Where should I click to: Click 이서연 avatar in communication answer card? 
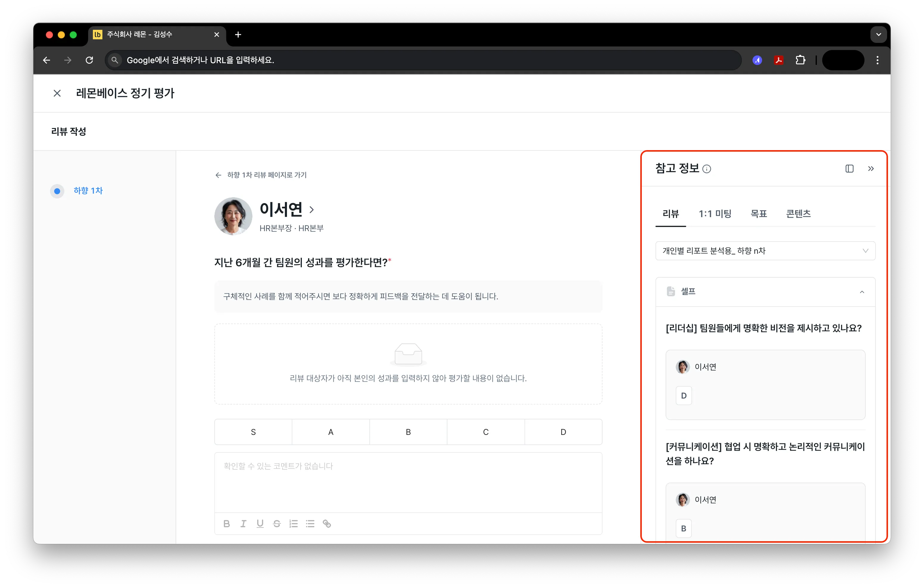(x=683, y=500)
